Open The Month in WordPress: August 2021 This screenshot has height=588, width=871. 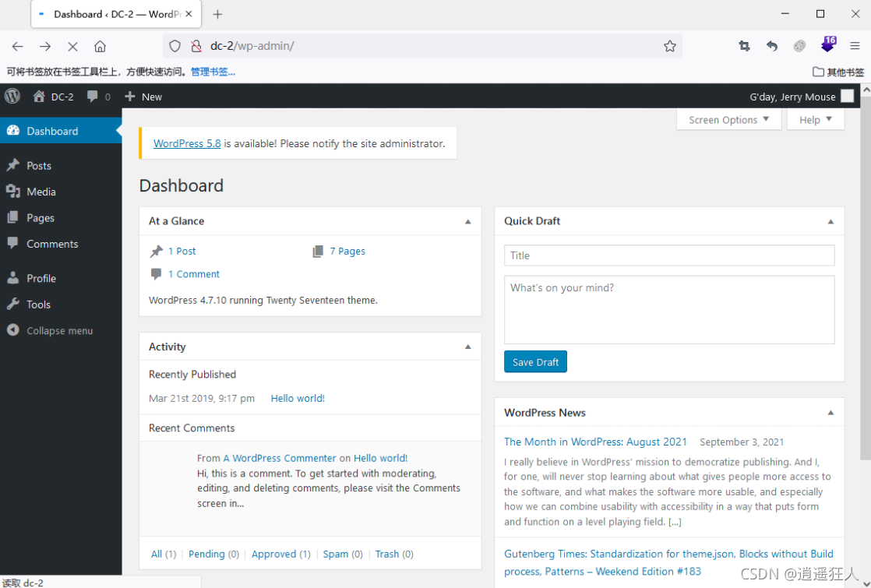595,442
